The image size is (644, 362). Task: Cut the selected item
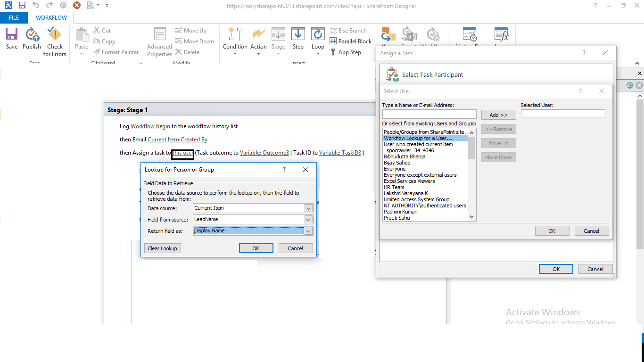pos(102,30)
